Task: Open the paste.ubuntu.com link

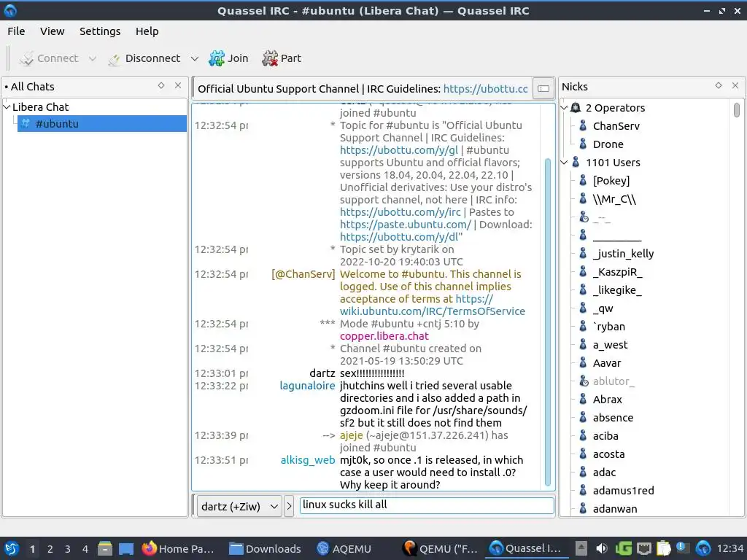Action: coord(406,225)
